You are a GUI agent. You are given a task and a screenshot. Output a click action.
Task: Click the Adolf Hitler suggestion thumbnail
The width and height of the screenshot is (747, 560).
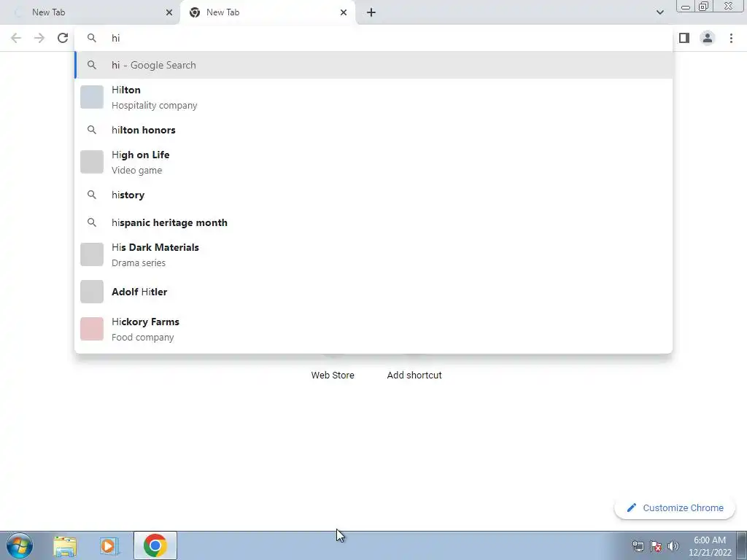click(x=92, y=292)
